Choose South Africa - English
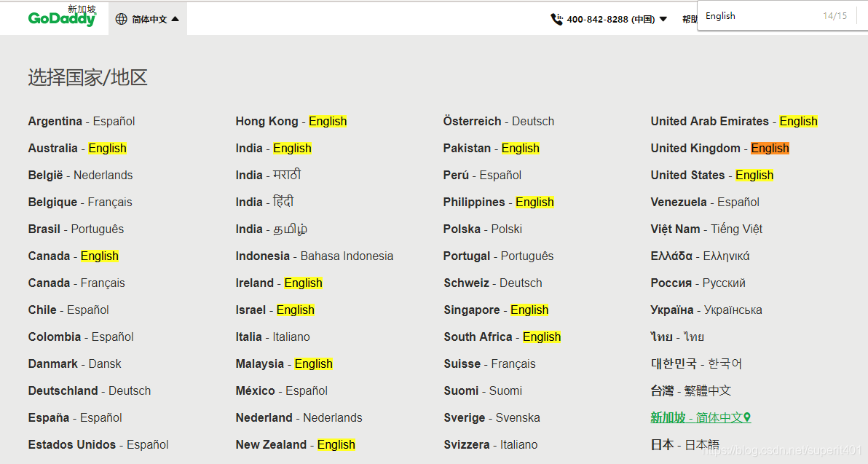Image resolution: width=868 pixels, height=464 pixels. point(502,337)
